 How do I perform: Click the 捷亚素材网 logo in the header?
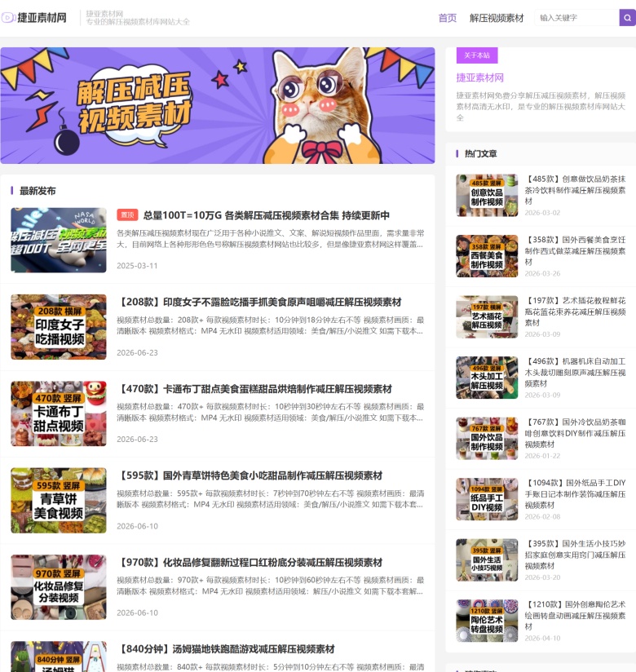pyautogui.click(x=34, y=18)
